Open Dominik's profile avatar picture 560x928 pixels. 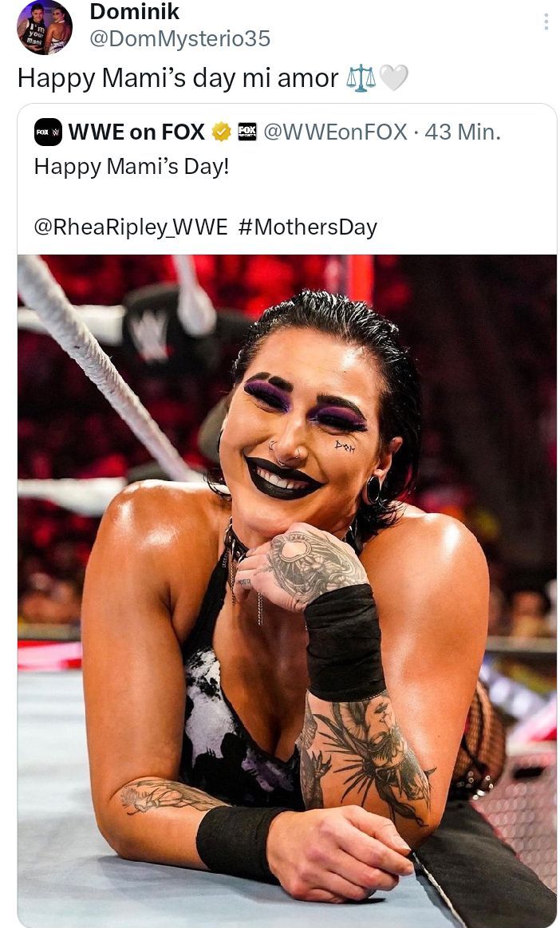tap(45, 26)
